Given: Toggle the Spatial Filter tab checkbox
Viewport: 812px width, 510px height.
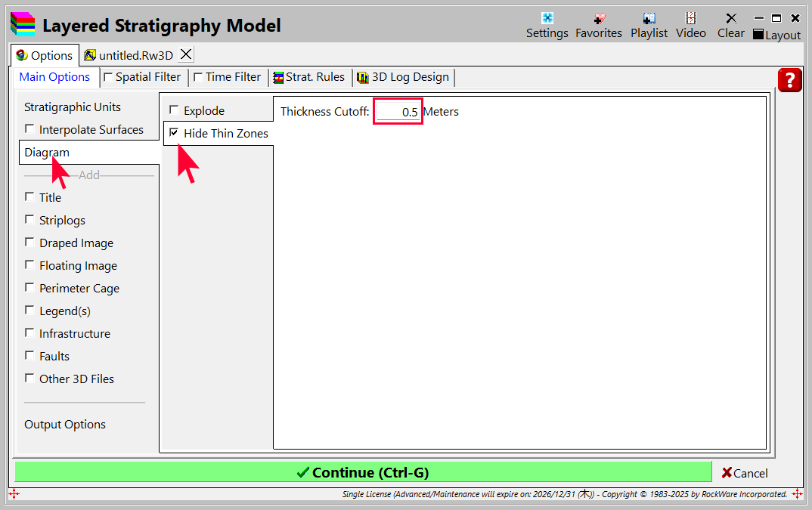Looking at the screenshot, I should 108,77.
